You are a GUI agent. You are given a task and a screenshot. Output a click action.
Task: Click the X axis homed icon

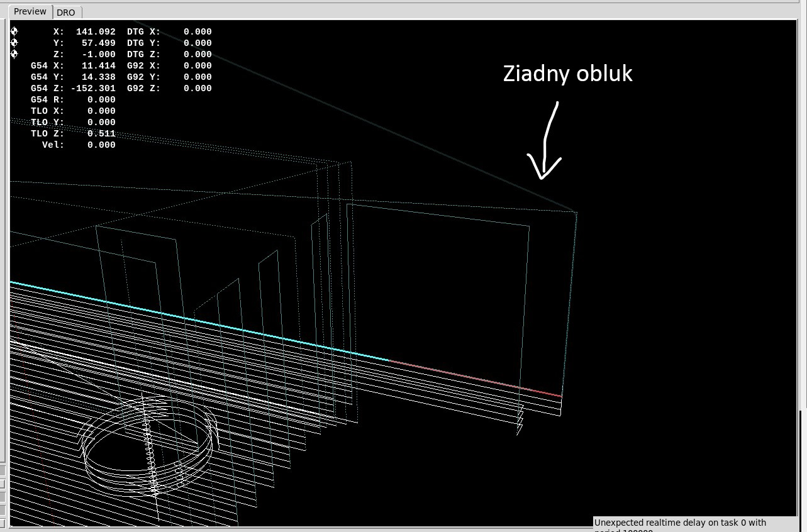(14, 31)
